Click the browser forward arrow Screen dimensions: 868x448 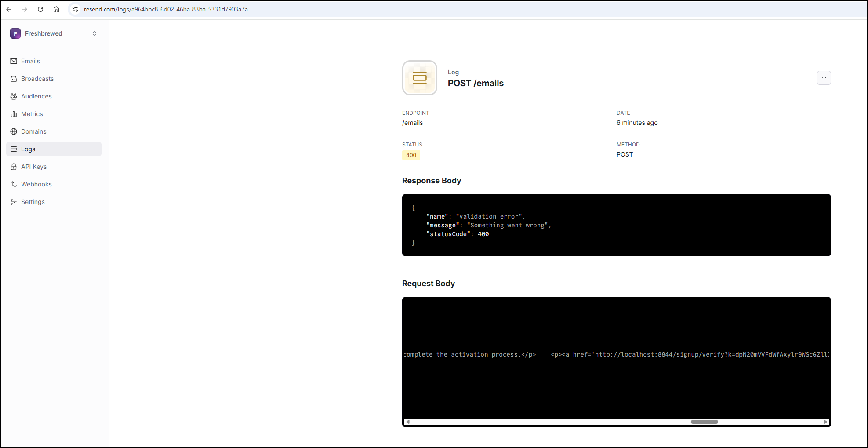tap(25, 9)
